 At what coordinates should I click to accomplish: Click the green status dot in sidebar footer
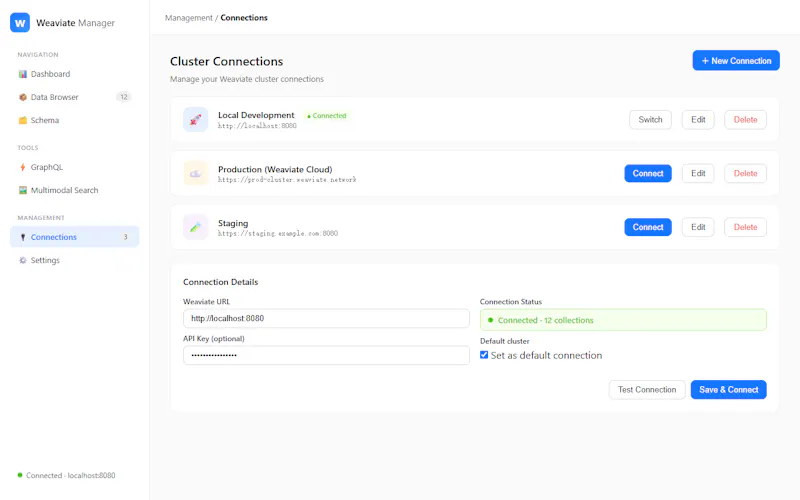pos(20,475)
